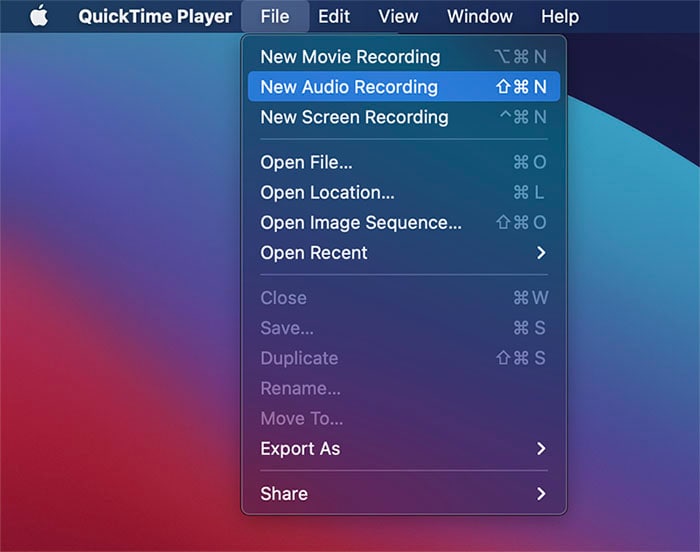
Task: Open the Help menu
Action: point(560,17)
